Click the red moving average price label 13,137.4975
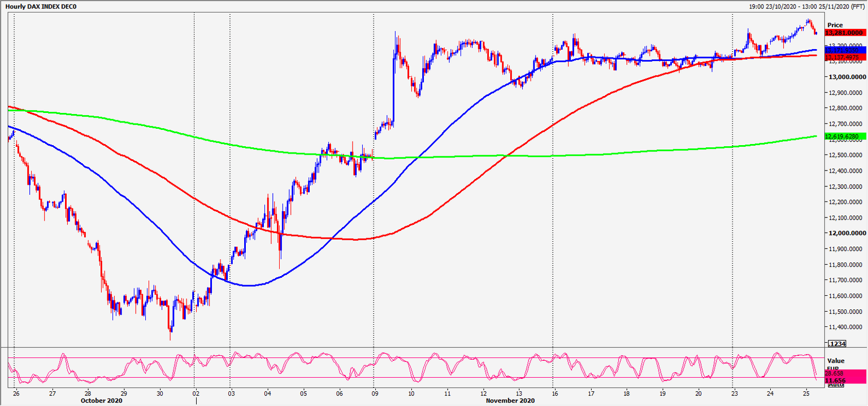The image size is (868, 406). 844,57
